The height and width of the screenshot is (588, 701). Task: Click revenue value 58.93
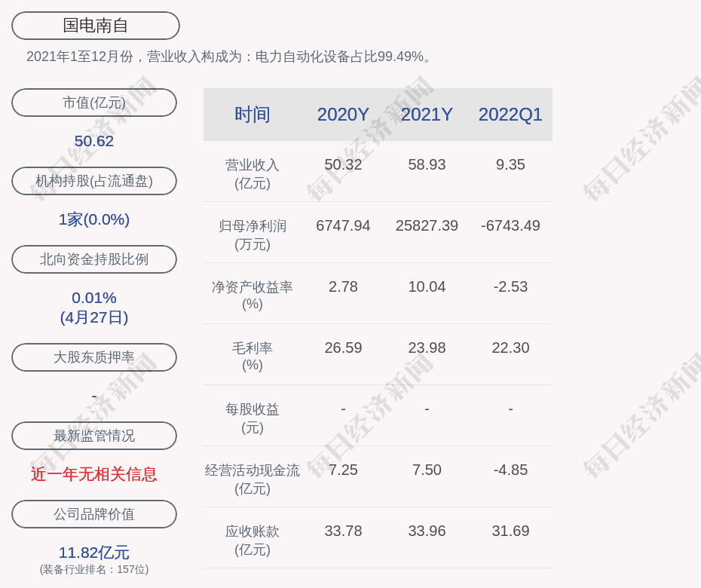(x=427, y=164)
